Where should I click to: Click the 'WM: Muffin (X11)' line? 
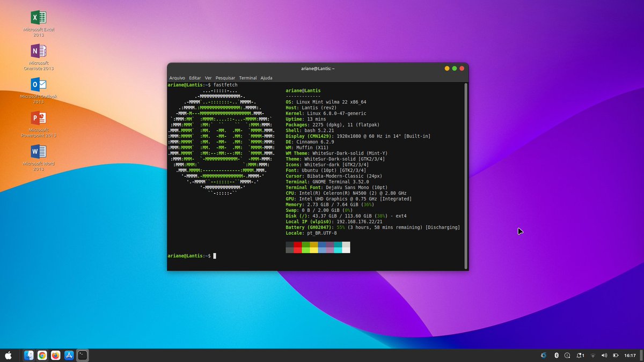[308, 147]
